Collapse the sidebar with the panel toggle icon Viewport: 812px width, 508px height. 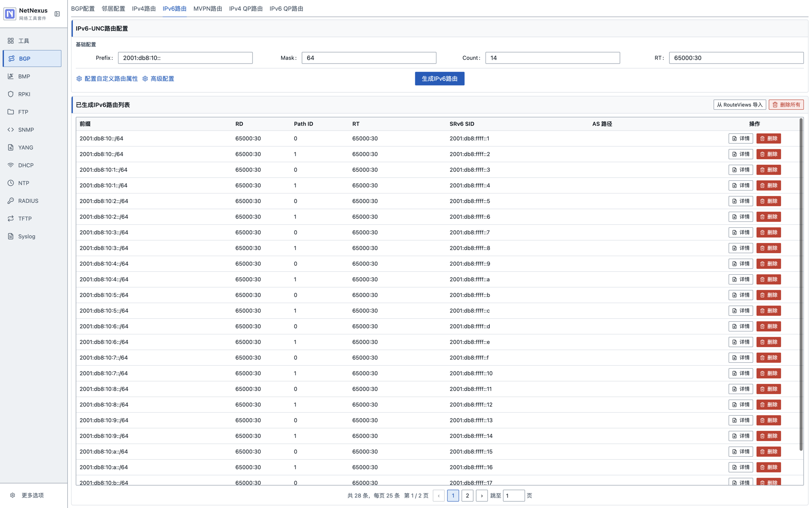coord(57,14)
